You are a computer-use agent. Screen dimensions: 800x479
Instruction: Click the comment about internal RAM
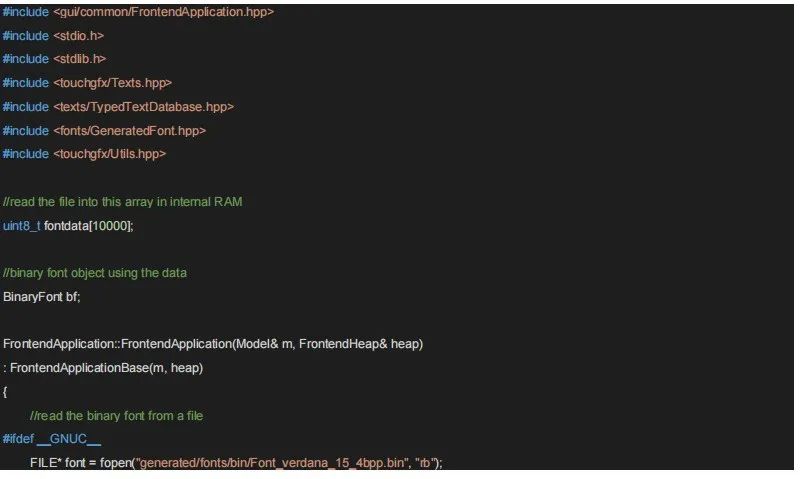[x=122, y=202]
